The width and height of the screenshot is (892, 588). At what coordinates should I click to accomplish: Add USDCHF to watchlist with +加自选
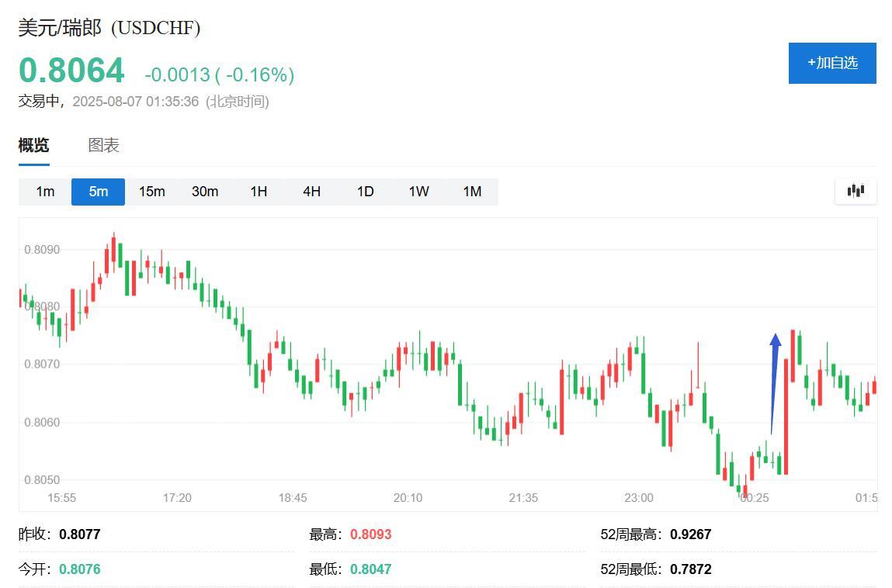tap(832, 63)
